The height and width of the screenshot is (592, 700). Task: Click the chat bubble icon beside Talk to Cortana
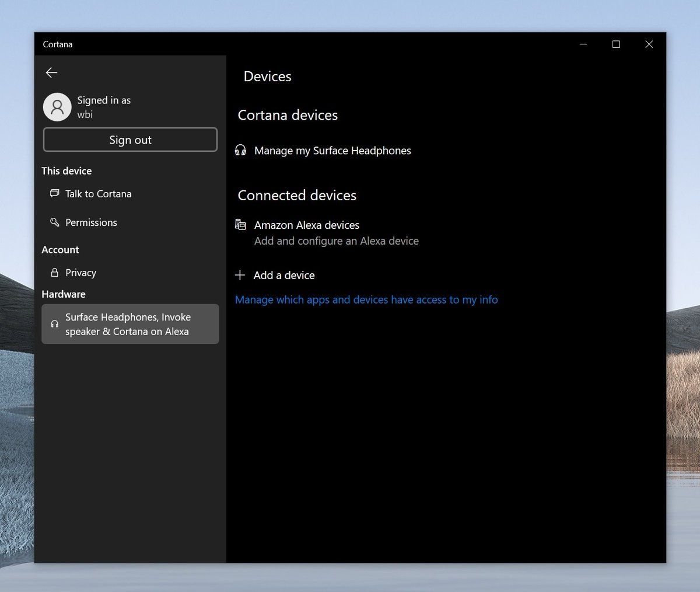tap(54, 193)
